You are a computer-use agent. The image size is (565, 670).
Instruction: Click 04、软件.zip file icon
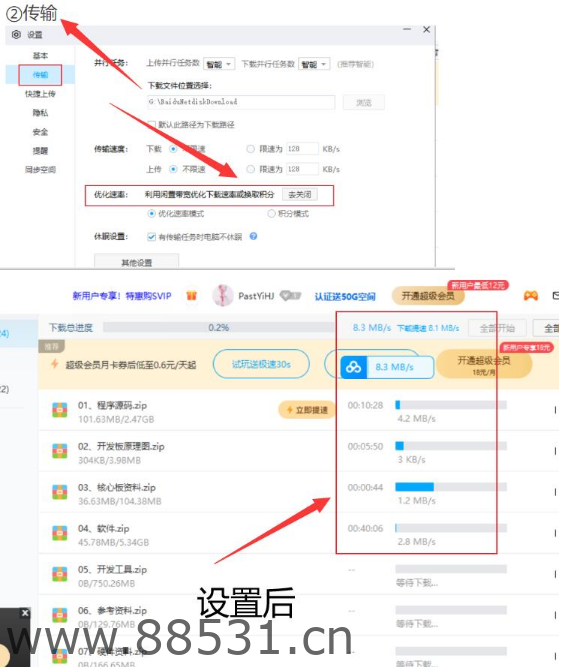click(60, 532)
